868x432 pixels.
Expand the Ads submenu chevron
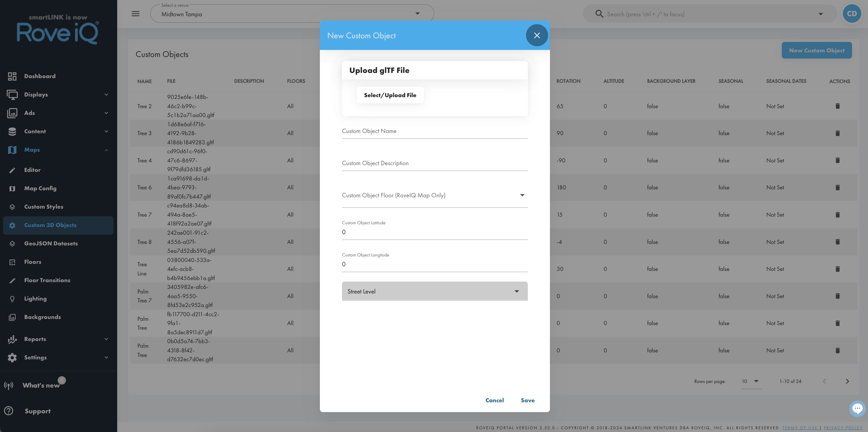coord(106,113)
